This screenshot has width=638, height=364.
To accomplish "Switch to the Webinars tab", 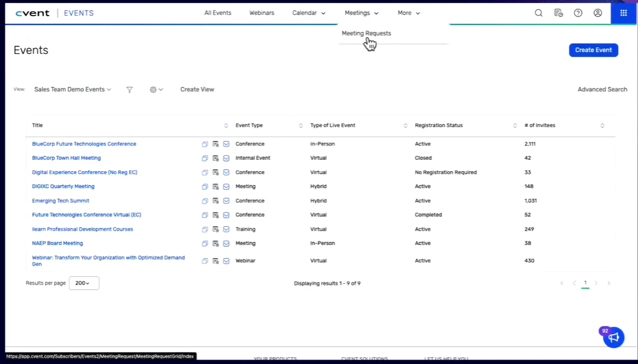I will 262,13.
